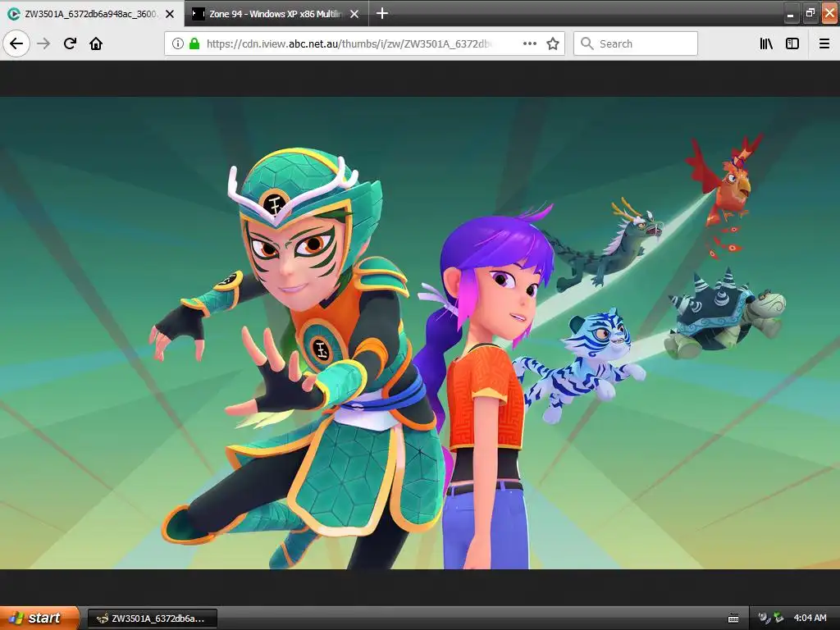Click the first tray icon beside keyboard
840x630 pixels.
click(x=764, y=618)
